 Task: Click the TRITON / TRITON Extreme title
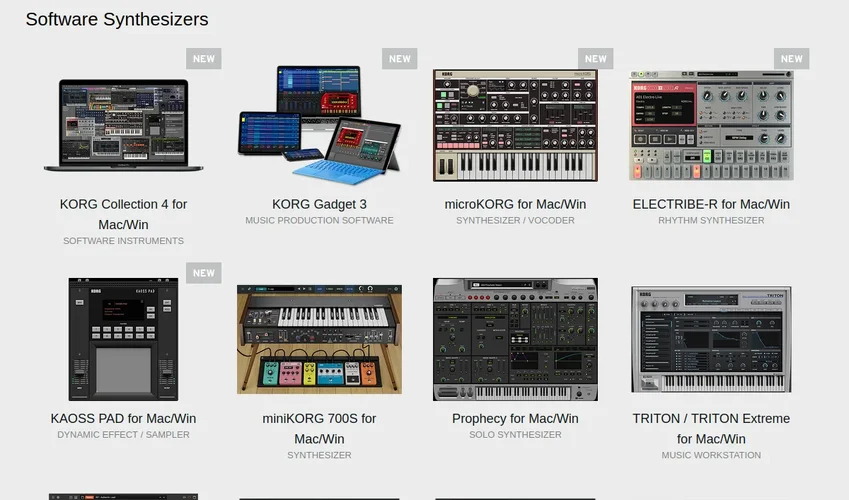(x=711, y=428)
